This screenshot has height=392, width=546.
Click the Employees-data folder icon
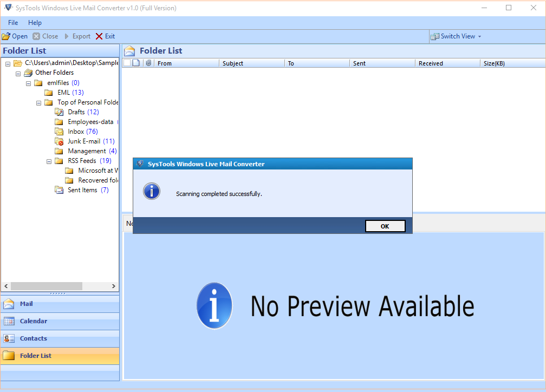tap(59, 122)
